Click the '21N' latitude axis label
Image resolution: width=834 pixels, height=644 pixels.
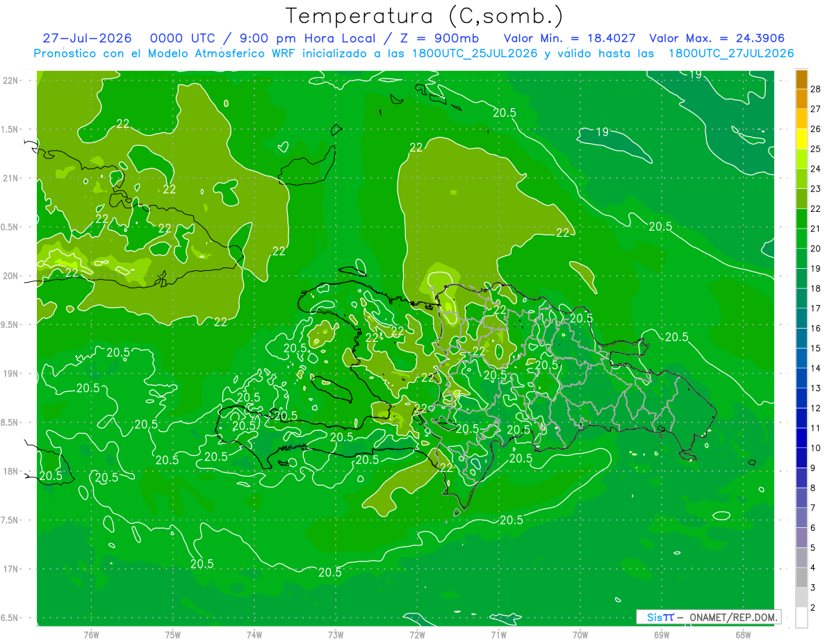11,179
